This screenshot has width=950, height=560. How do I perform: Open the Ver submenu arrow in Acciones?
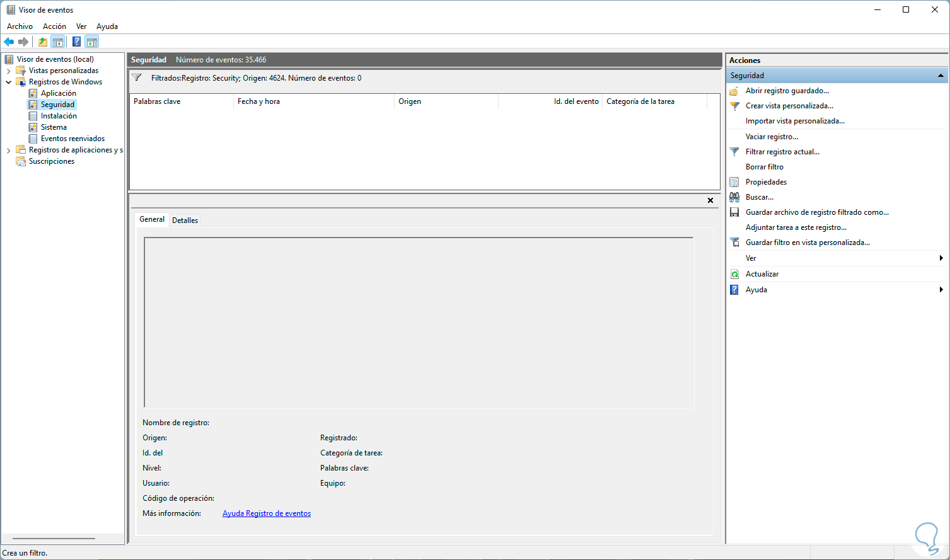(x=941, y=258)
